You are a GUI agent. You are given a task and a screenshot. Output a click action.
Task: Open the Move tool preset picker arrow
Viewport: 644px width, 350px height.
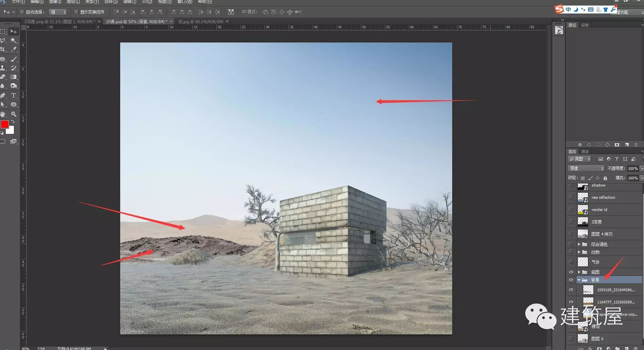14,12
